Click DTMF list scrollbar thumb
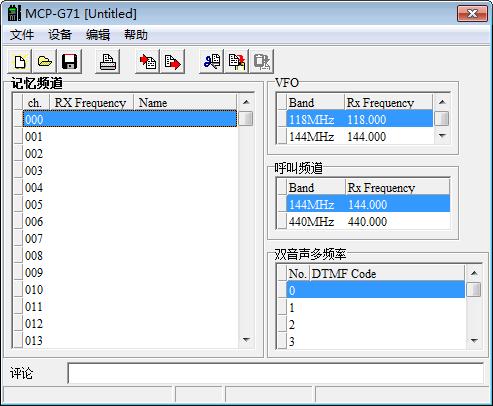The image size is (493, 406). (x=474, y=289)
